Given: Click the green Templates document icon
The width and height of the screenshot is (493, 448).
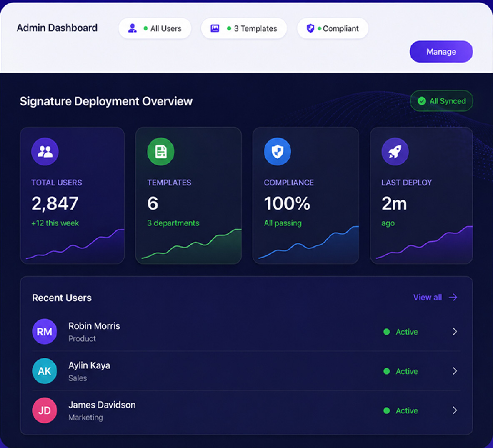Looking at the screenshot, I should click(x=161, y=152).
